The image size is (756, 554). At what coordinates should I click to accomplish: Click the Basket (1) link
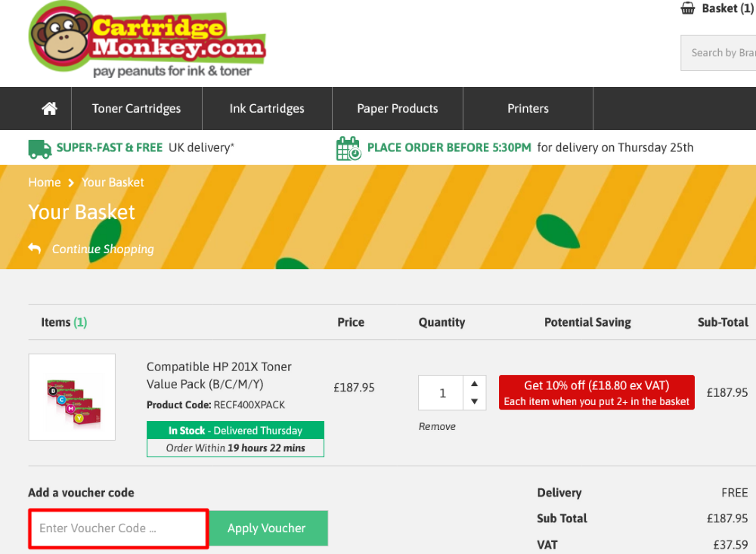(x=727, y=8)
